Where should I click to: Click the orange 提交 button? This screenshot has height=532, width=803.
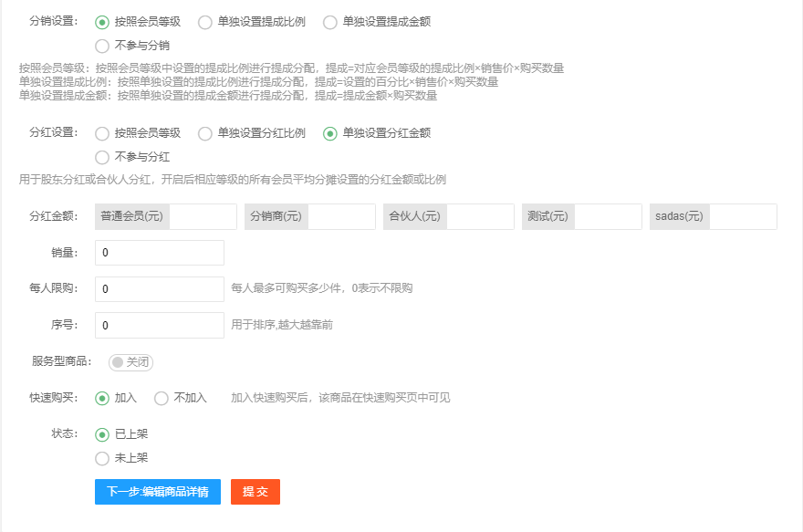(255, 492)
